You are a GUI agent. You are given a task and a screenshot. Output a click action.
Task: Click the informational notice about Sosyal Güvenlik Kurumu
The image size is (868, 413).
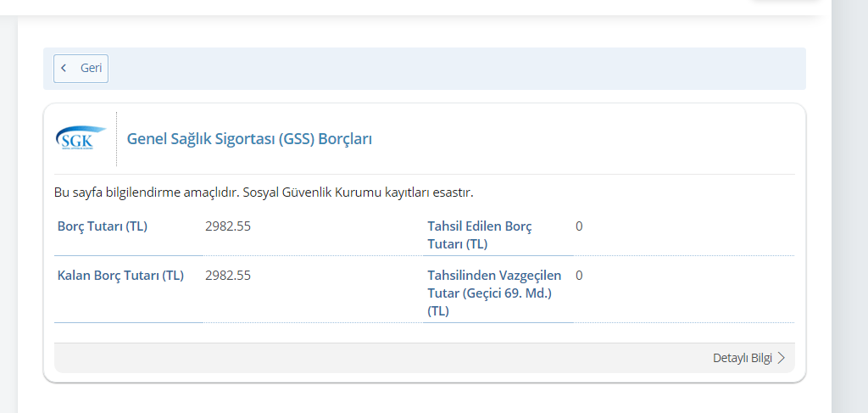click(264, 193)
